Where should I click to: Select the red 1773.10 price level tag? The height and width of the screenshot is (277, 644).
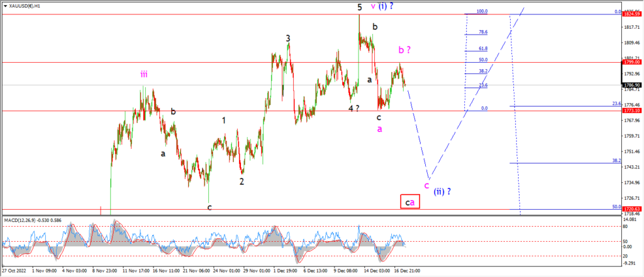[x=632, y=111]
